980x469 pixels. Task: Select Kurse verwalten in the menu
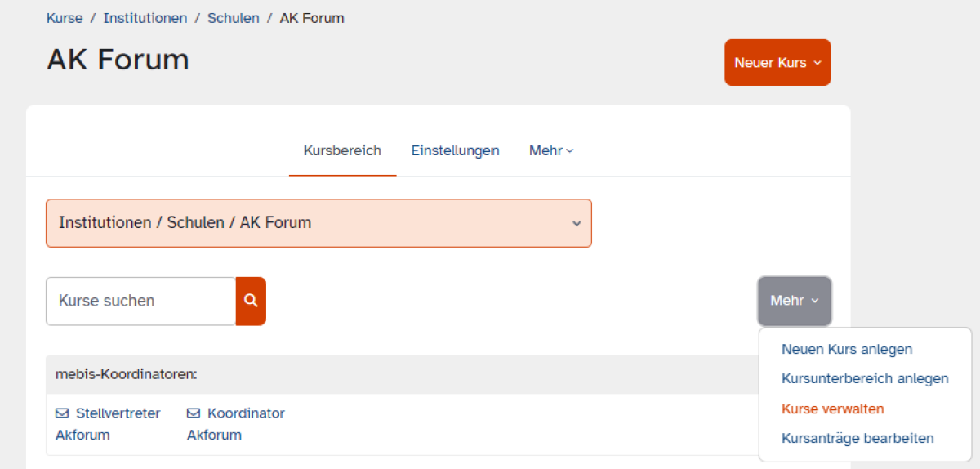pyautogui.click(x=832, y=409)
